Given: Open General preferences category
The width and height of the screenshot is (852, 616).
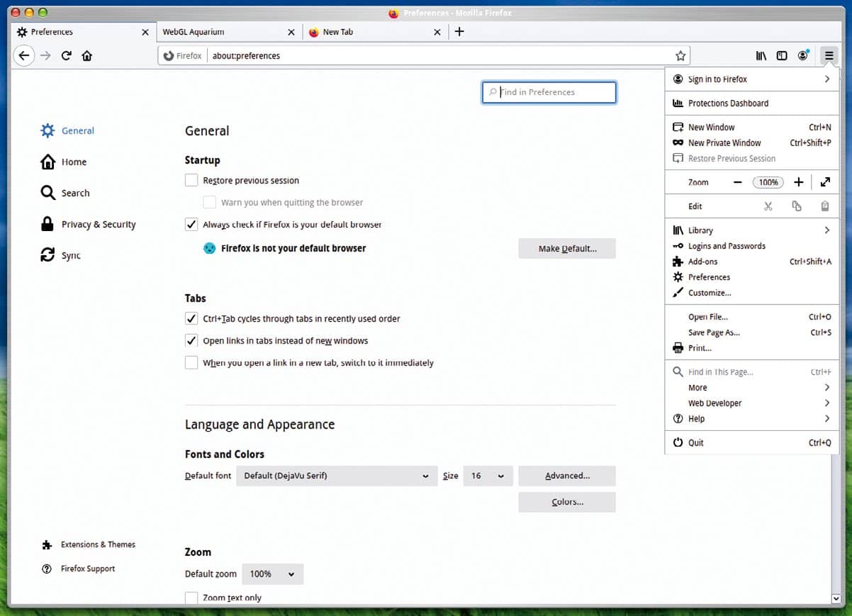Looking at the screenshot, I should (x=67, y=130).
